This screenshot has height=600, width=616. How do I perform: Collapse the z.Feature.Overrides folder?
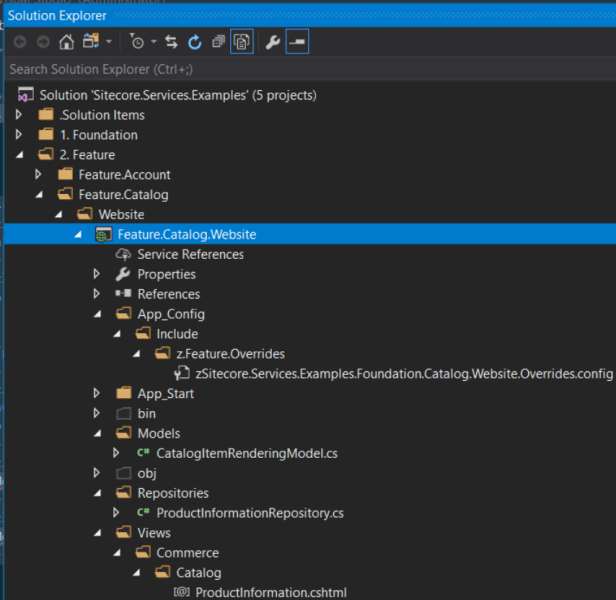(136, 354)
